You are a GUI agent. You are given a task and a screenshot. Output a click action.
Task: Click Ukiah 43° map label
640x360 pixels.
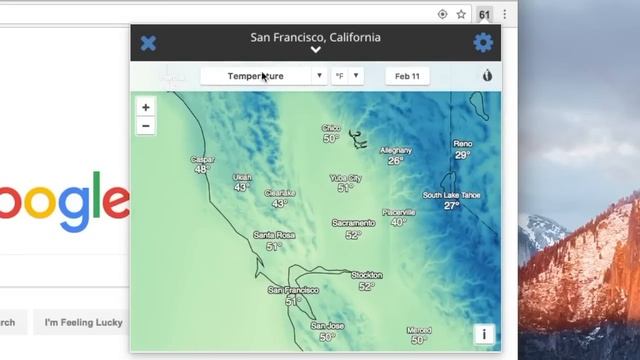[x=242, y=182]
